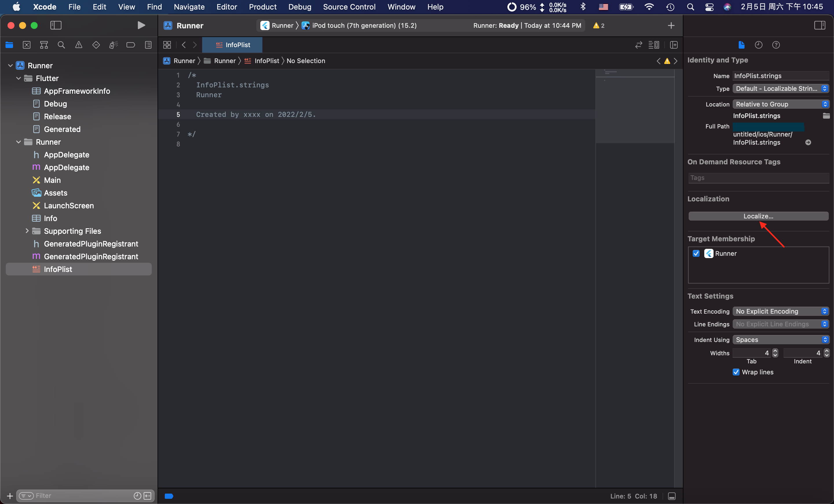Open the editor options lines icon
Screen dimensions: 834x504
654,45
